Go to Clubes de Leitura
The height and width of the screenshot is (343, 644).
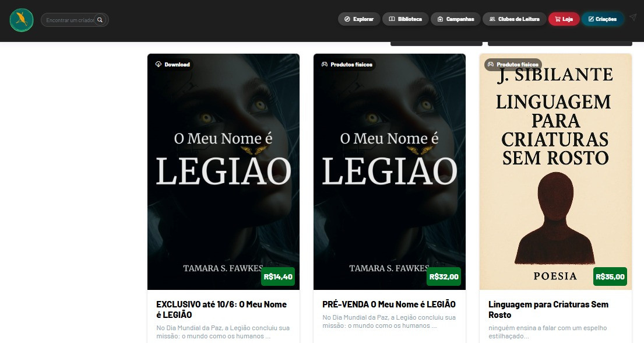[514, 19]
